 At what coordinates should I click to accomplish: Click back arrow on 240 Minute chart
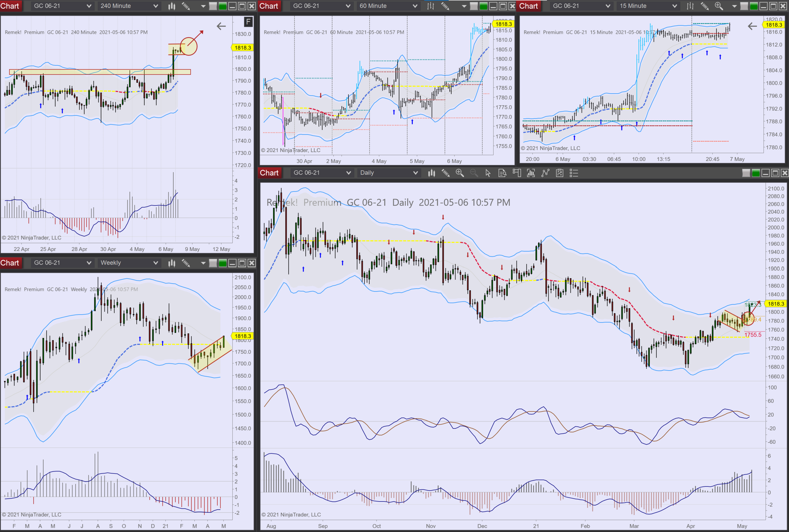(221, 26)
